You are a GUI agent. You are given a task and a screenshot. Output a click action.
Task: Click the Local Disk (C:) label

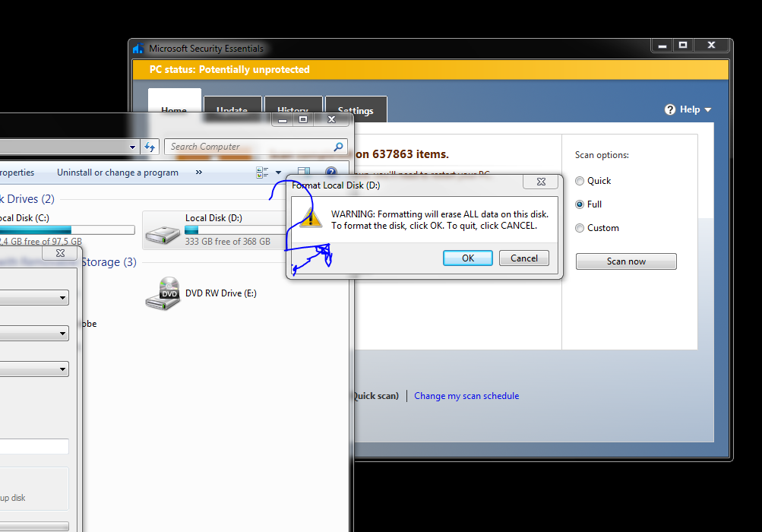[x=24, y=218]
